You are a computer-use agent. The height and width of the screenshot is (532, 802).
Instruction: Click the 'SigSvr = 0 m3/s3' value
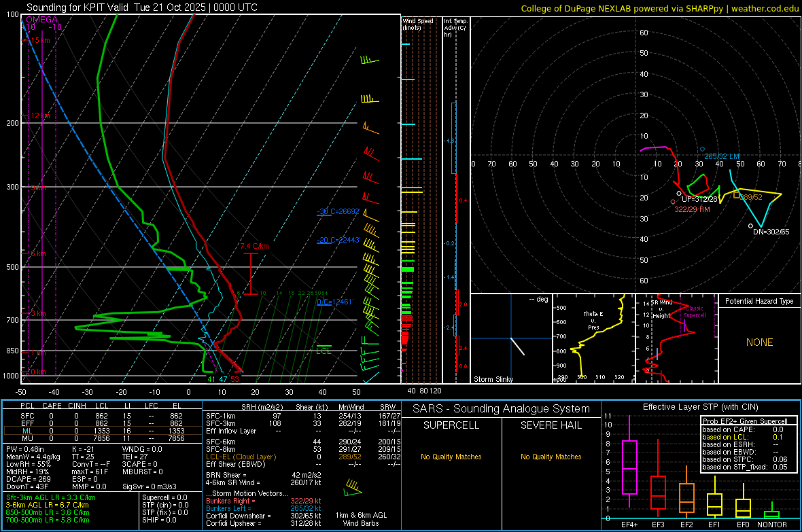[150, 486]
